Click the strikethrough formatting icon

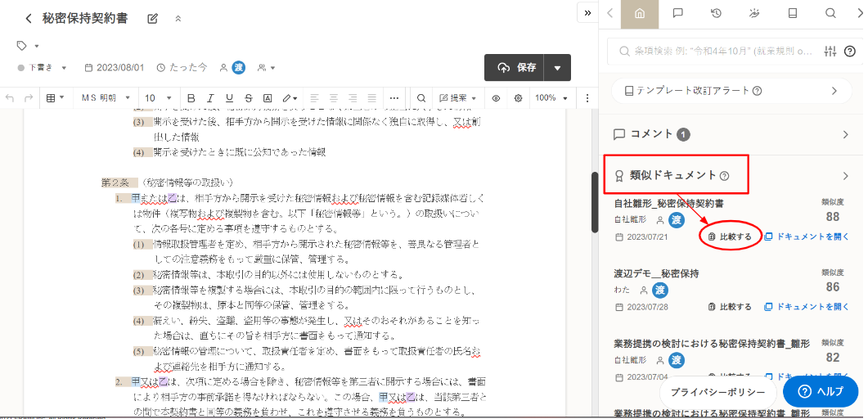click(248, 98)
